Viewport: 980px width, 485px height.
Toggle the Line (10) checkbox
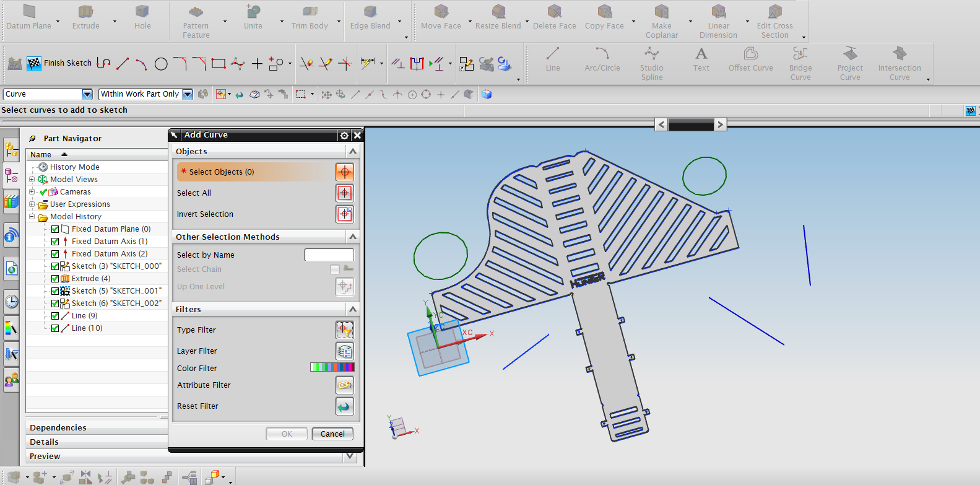click(55, 328)
